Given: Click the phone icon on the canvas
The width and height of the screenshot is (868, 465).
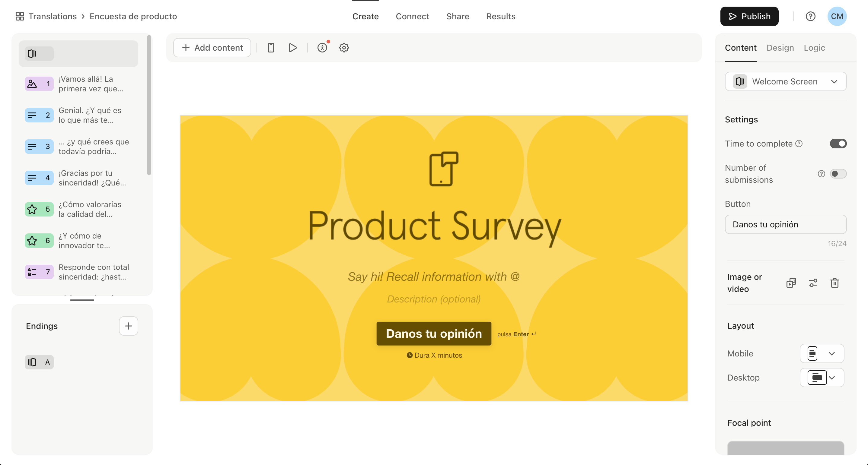Looking at the screenshot, I should pyautogui.click(x=443, y=169).
